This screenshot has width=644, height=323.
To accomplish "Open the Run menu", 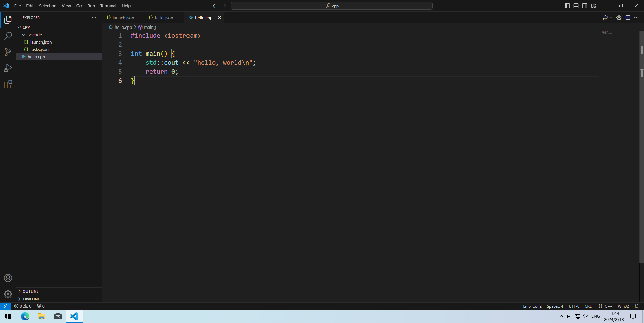I will coord(91,6).
